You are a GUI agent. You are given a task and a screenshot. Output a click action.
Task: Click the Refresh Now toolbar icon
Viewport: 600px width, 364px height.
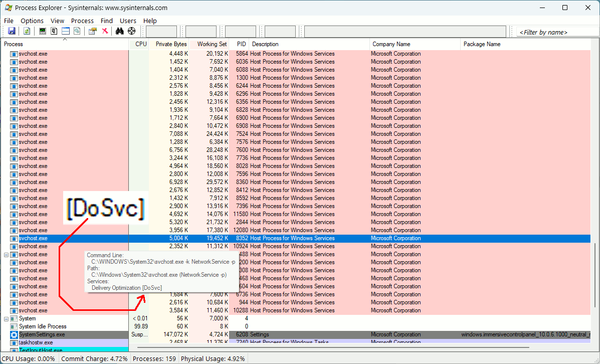[x=27, y=31]
